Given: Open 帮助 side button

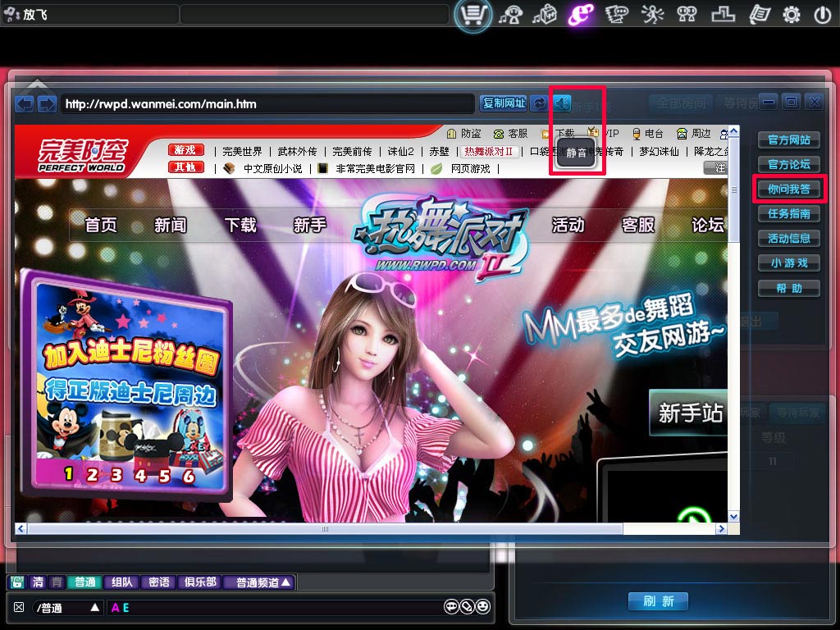Looking at the screenshot, I should pyautogui.click(x=788, y=288).
